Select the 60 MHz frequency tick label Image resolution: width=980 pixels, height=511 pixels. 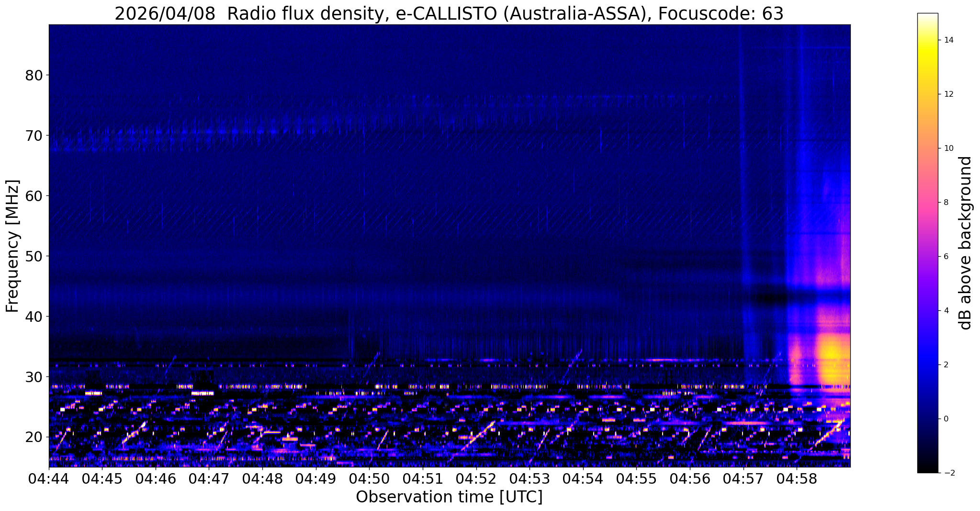click(x=34, y=196)
